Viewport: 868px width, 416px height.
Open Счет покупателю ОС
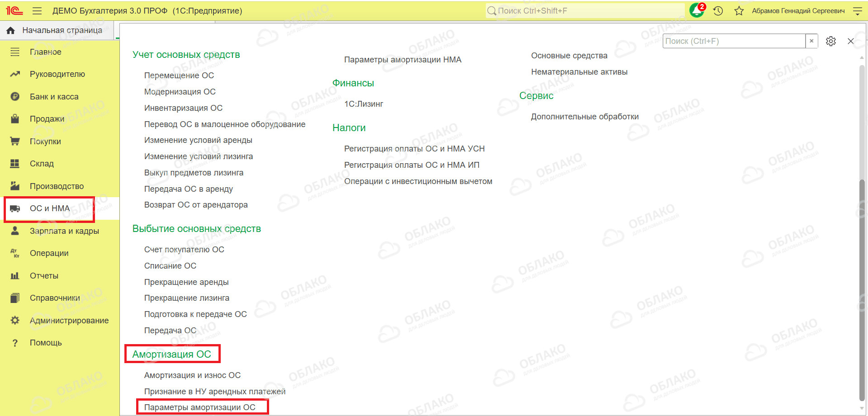tap(184, 250)
